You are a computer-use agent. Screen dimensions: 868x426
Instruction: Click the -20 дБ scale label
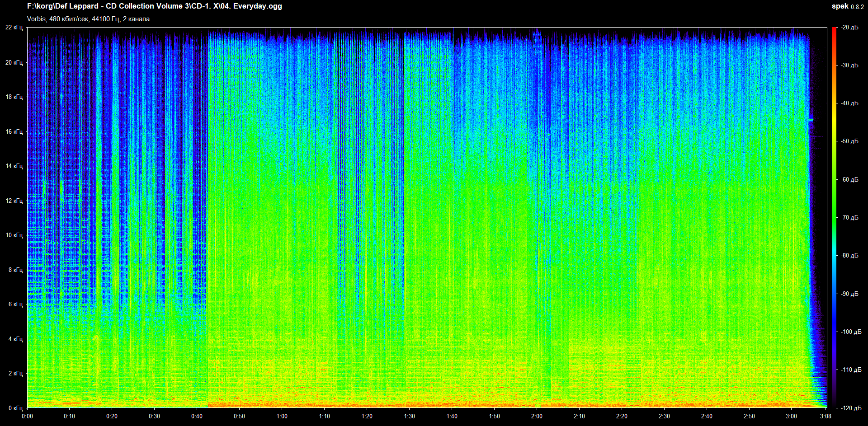click(x=849, y=28)
